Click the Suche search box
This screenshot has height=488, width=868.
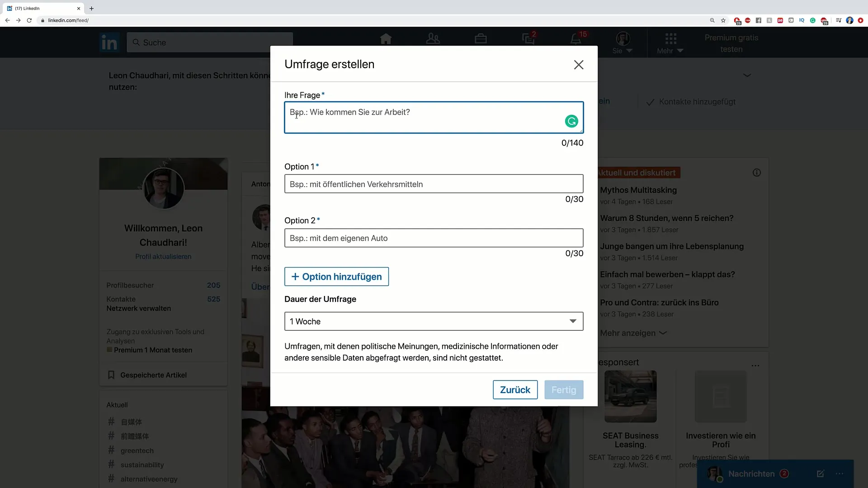210,42
